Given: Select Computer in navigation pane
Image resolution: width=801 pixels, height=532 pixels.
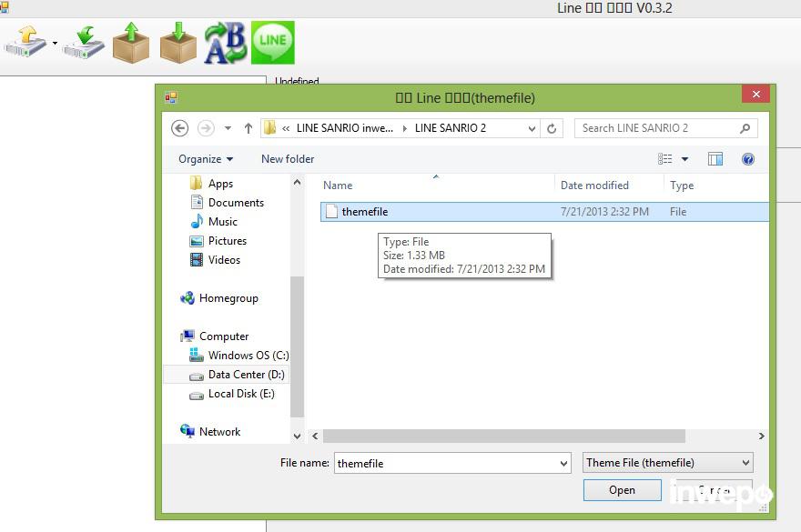Looking at the screenshot, I should click(224, 336).
